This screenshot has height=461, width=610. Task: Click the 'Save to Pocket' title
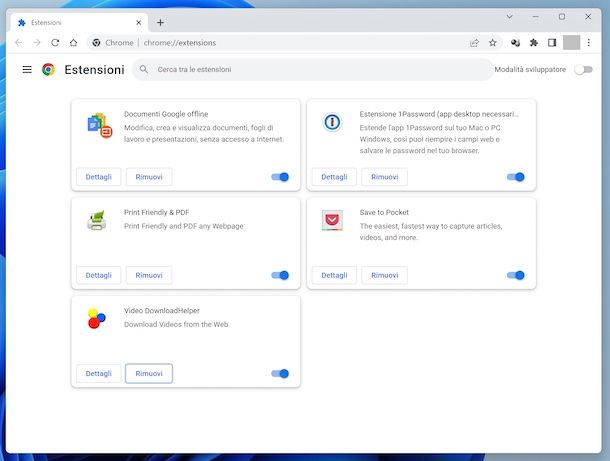coord(384,212)
